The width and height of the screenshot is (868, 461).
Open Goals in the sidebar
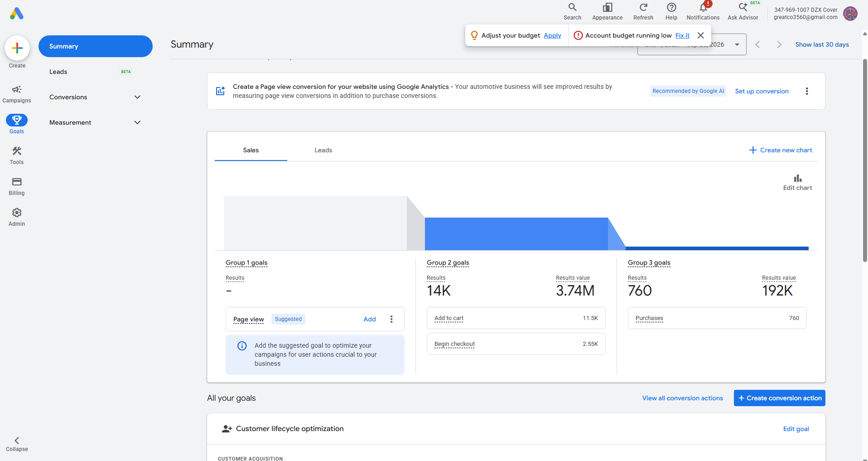click(17, 124)
